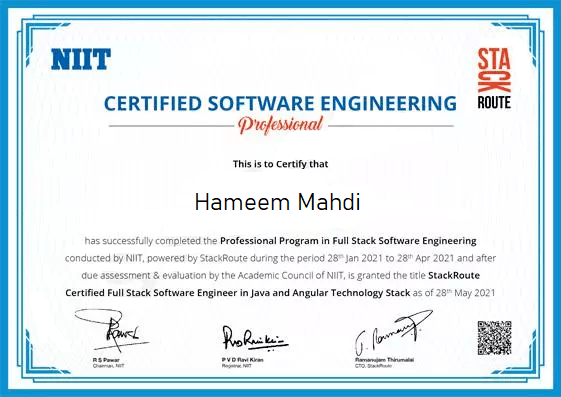Click the NIIT logo

coord(81,59)
